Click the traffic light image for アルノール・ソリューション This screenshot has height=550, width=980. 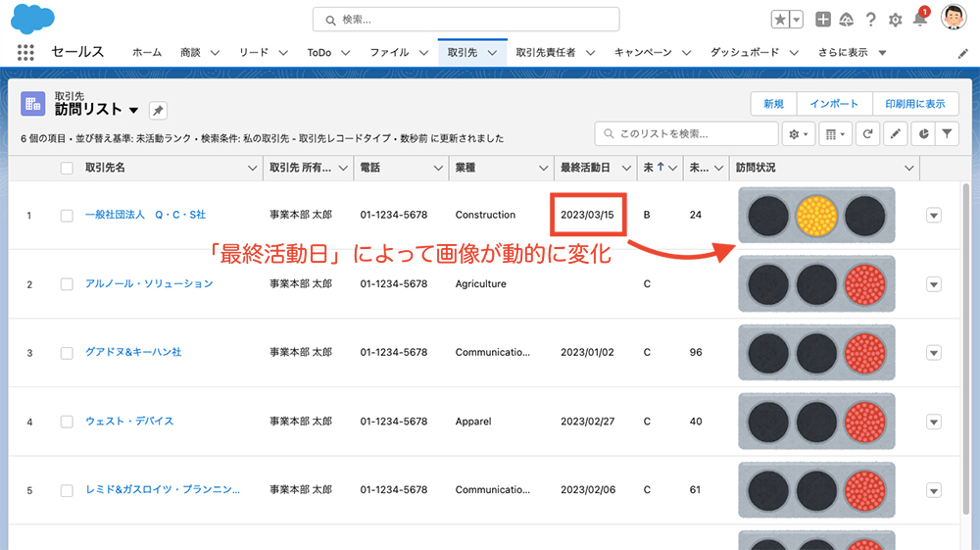816,283
